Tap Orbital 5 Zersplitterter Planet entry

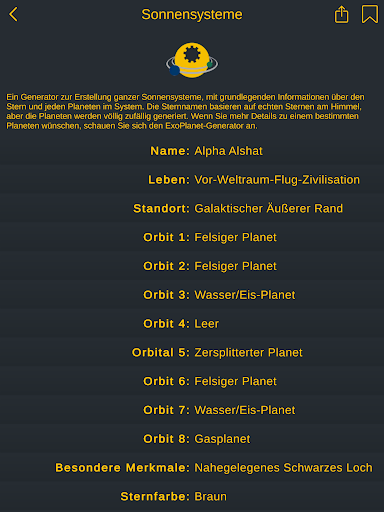pyautogui.click(x=192, y=352)
